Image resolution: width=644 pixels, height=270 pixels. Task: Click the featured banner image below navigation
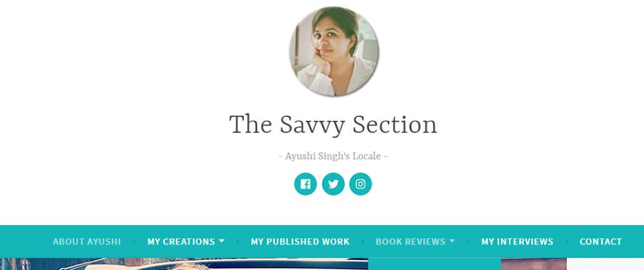click(x=184, y=264)
